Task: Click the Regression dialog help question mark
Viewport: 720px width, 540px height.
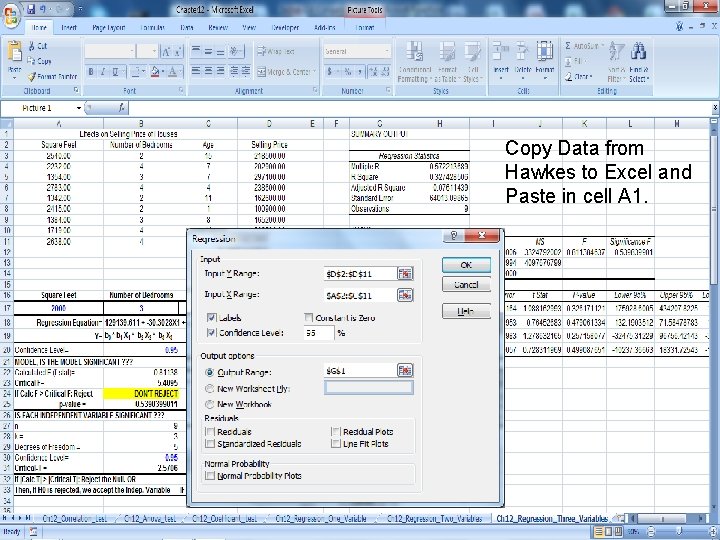Action: [454, 236]
